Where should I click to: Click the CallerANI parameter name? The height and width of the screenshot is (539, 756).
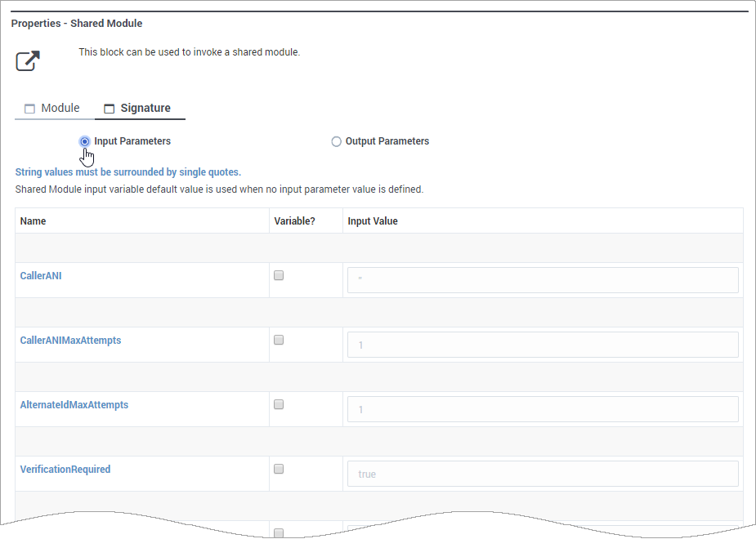tap(41, 276)
